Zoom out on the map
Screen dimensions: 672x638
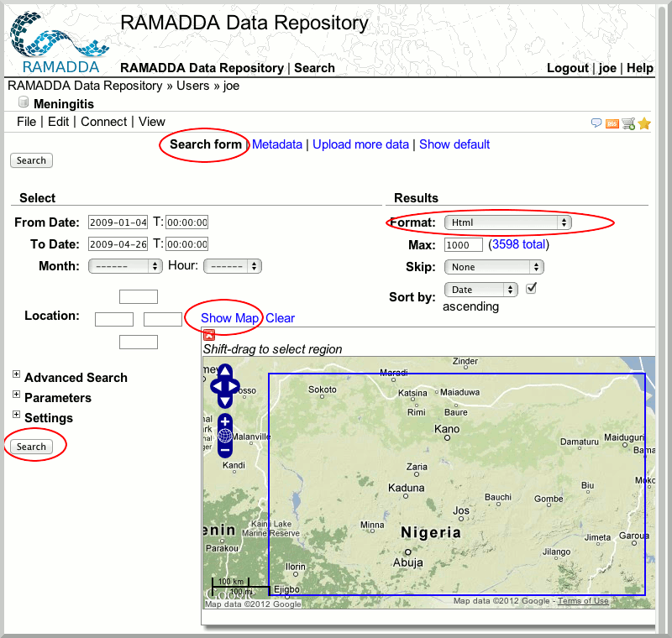[225, 450]
